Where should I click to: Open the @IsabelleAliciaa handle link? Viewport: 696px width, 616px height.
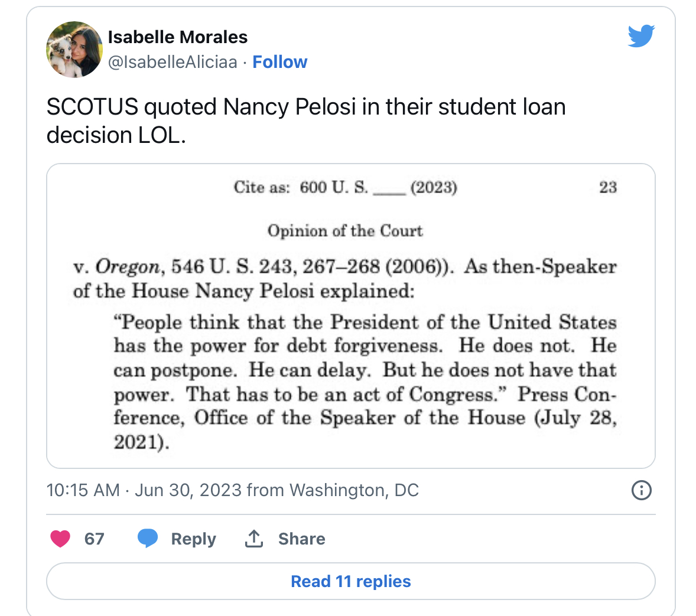click(173, 62)
